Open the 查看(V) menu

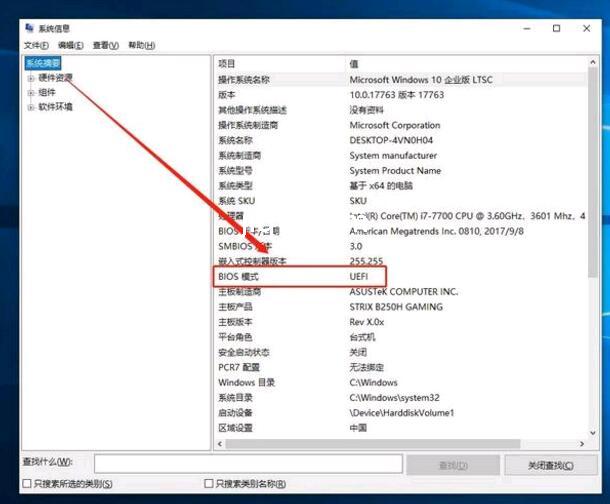(105, 45)
